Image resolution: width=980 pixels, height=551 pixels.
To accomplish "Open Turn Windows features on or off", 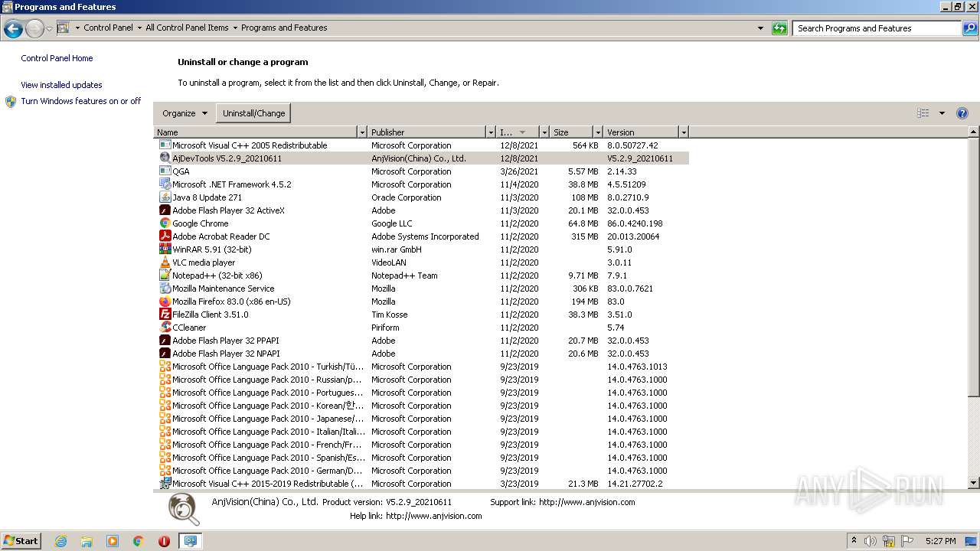I will 80,101.
